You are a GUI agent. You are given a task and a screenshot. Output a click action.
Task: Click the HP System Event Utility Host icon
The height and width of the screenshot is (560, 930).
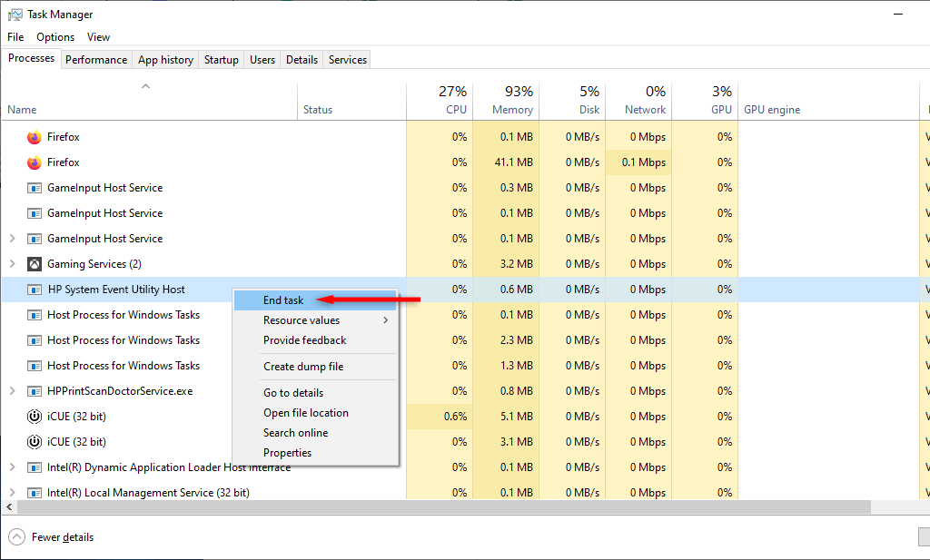click(x=34, y=290)
